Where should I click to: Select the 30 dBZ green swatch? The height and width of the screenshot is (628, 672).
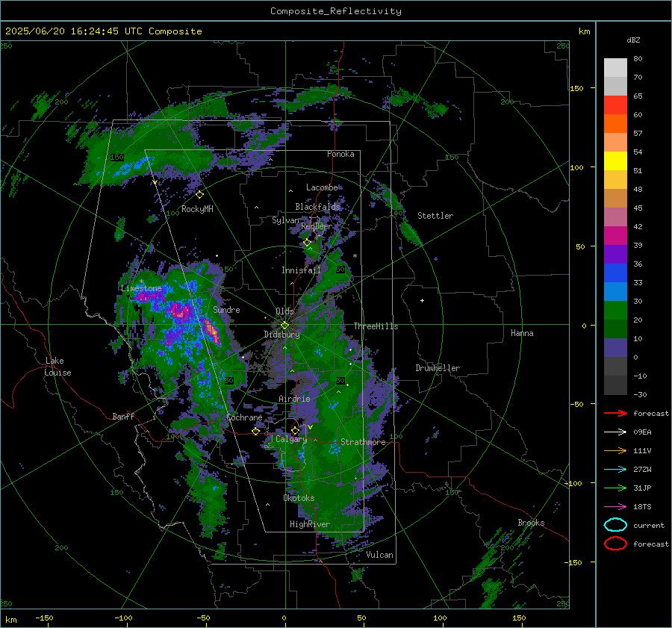click(615, 310)
